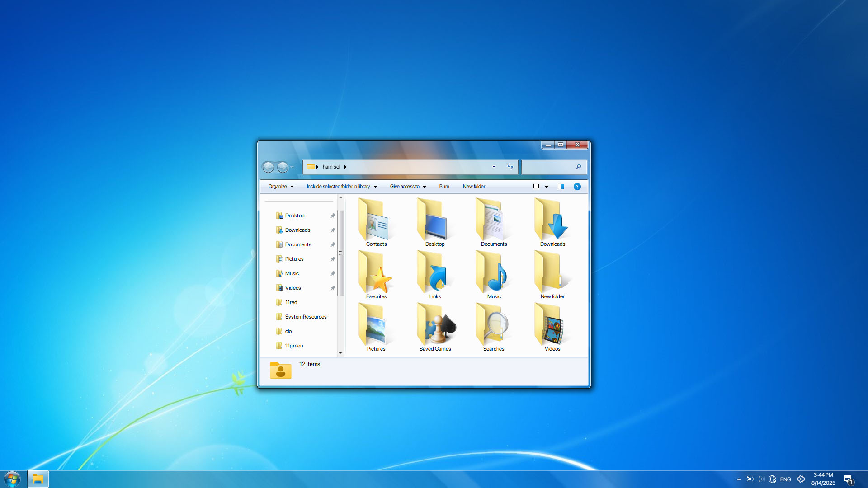Expand address bar history dropdown
Image resolution: width=868 pixels, height=488 pixels.
click(x=494, y=167)
